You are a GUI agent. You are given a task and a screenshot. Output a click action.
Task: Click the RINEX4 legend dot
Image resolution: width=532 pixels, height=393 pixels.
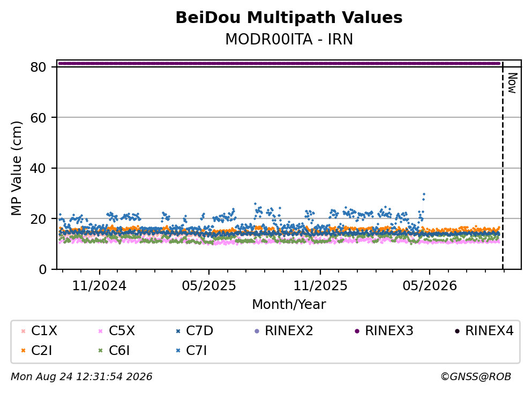457,331
